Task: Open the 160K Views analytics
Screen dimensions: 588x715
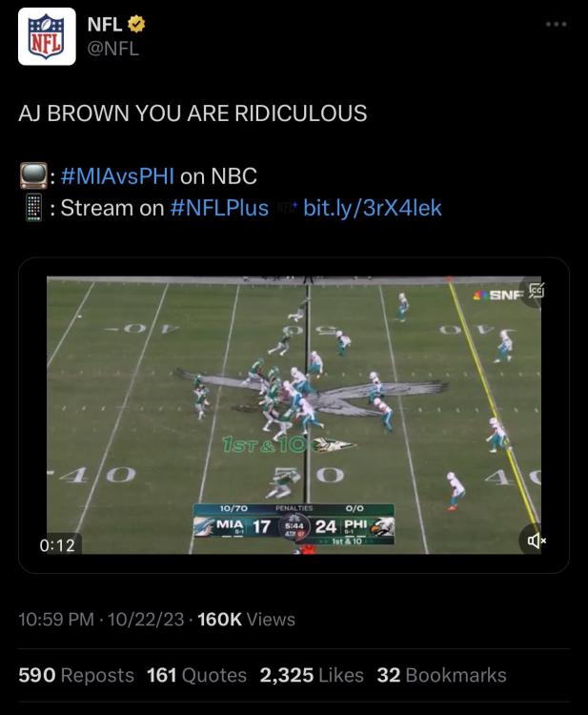Action: tap(246, 620)
